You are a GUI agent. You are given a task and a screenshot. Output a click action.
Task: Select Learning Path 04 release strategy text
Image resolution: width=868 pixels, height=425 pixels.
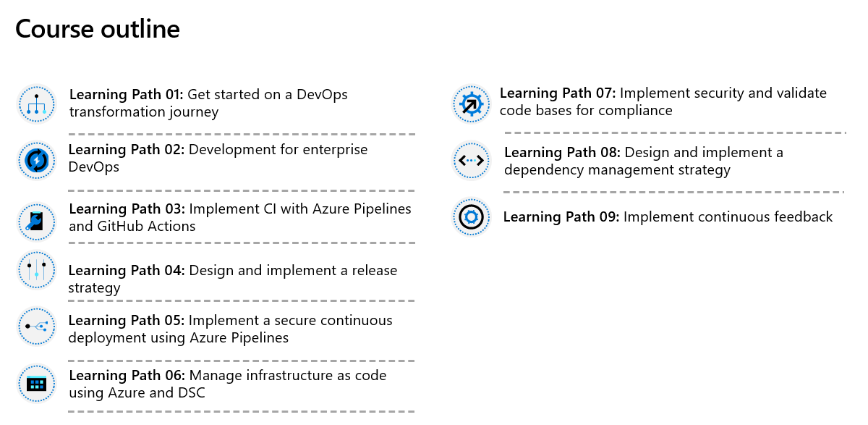coord(233,279)
